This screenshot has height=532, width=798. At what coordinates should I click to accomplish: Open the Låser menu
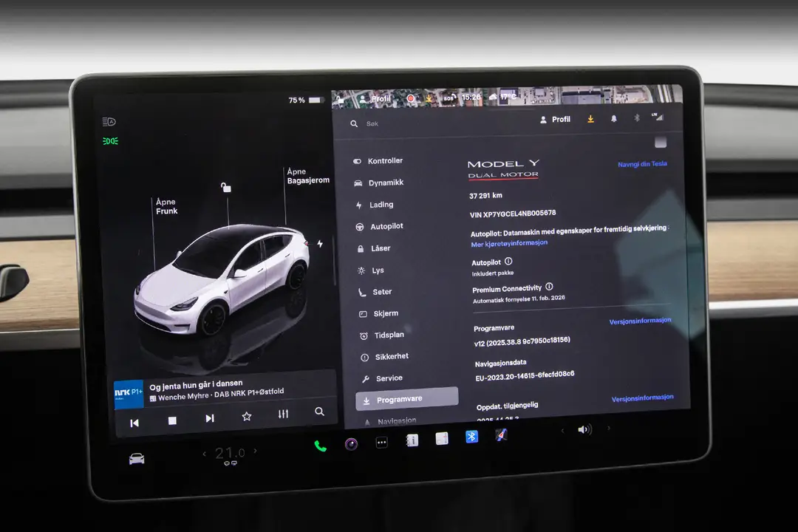tap(374, 248)
